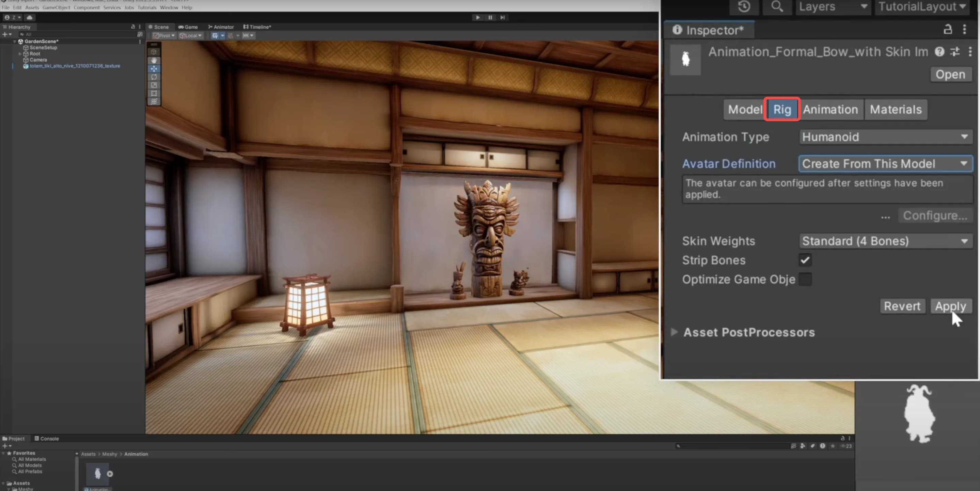The height and width of the screenshot is (491, 980).
Task: Click the Pause playback icon
Action: pos(490,17)
